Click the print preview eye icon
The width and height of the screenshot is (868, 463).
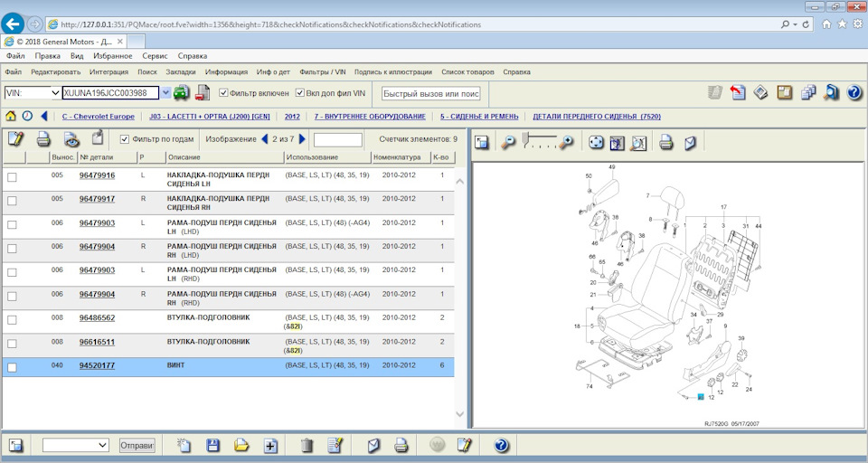[71, 139]
